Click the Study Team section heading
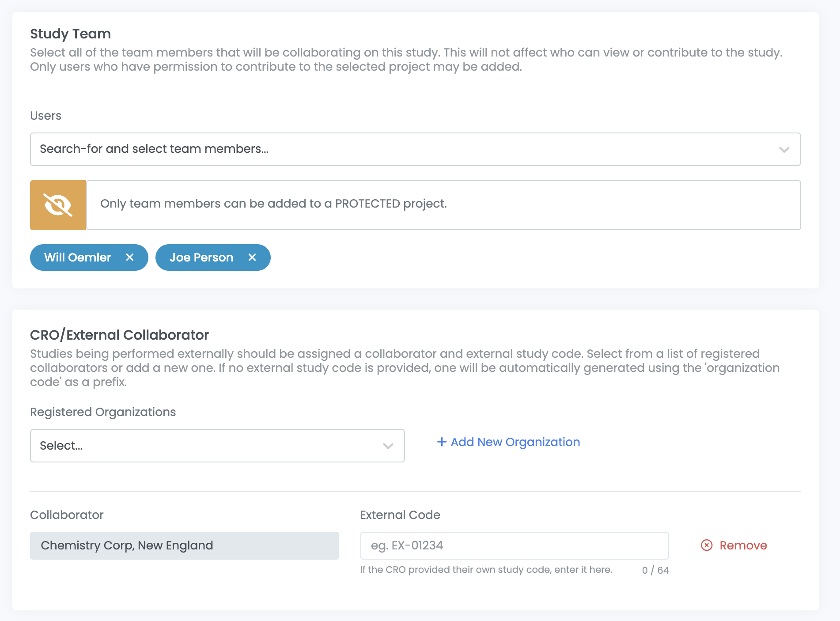840x621 pixels. click(x=70, y=34)
